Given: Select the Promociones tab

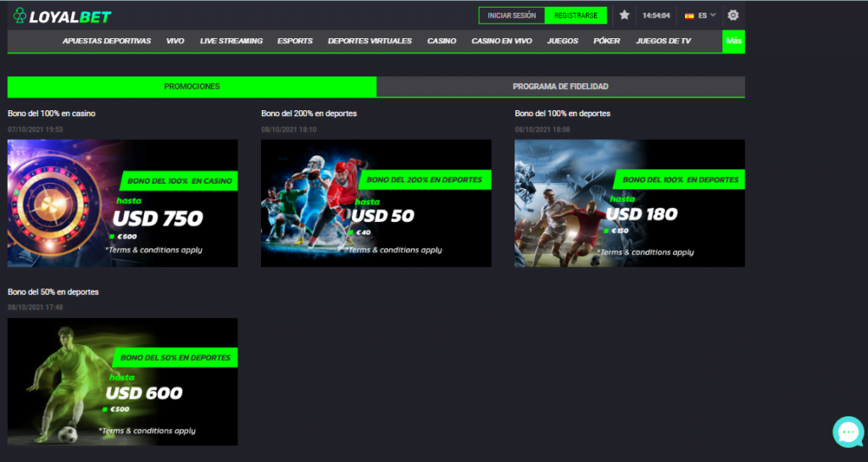Looking at the screenshot, I should tap(192, 86).
